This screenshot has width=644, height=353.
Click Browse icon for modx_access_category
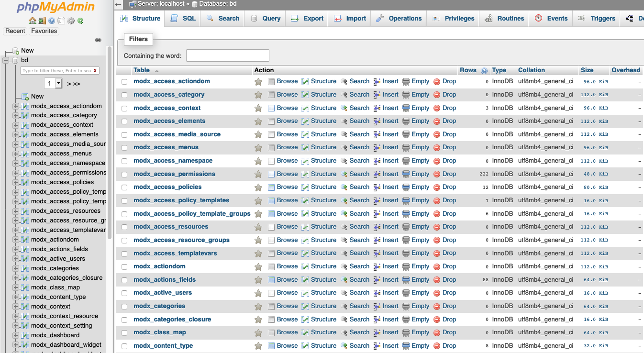point(271,95)
